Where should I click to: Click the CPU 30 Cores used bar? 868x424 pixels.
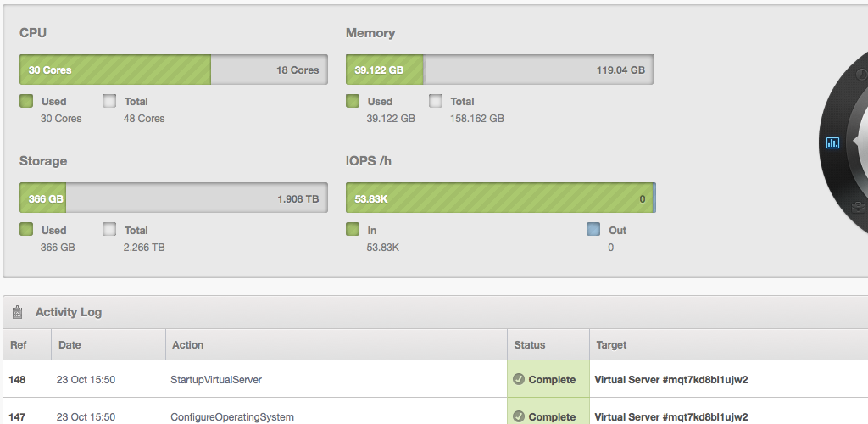[x=115, y=70]
